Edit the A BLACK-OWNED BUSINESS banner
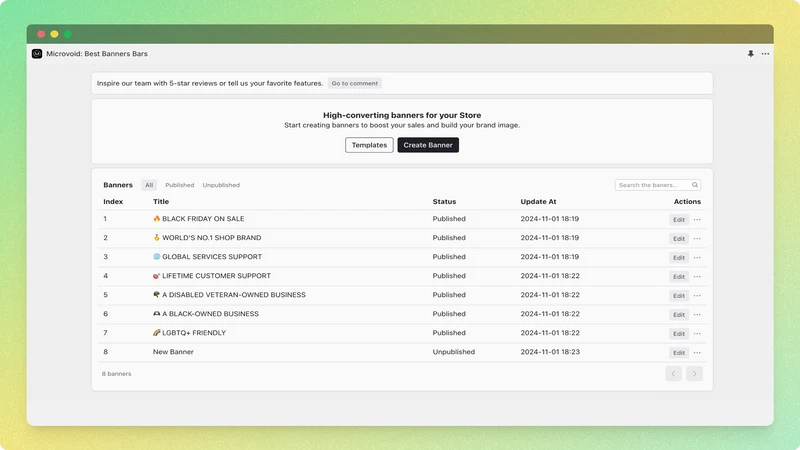The width and height of the screenshot is (800, 450). 679,314
